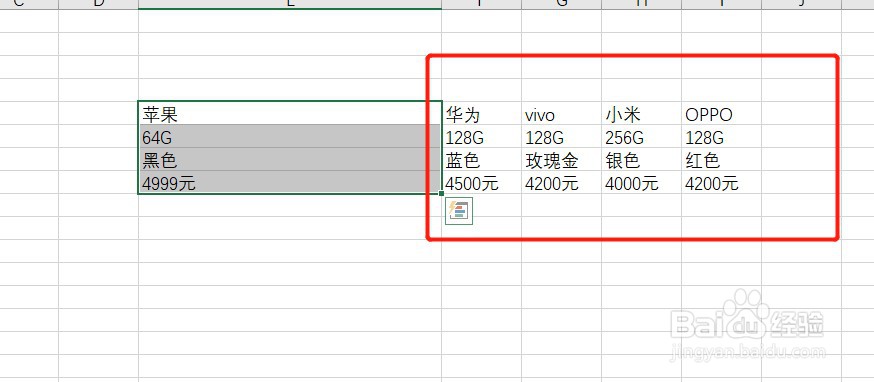Click the 128G cell under OPPO
The height and width of the screenshot is (382, 874).
(x=721, y=136)
